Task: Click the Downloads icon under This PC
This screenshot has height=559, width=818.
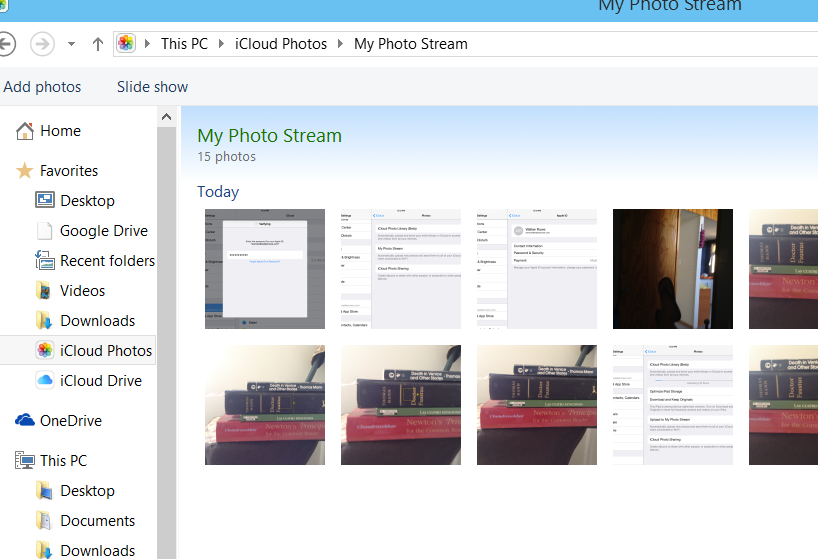Action: pyautogui.click(x=44, y=550)
